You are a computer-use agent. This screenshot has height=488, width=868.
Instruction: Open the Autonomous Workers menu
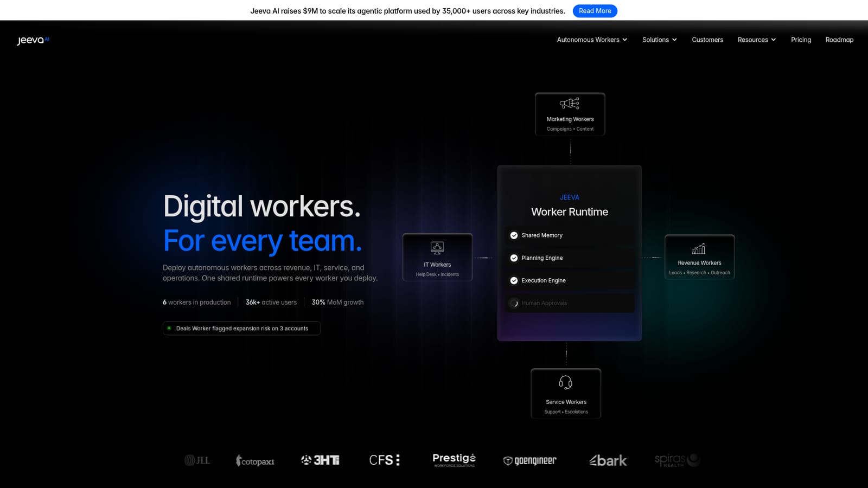[x=588, y=40]
